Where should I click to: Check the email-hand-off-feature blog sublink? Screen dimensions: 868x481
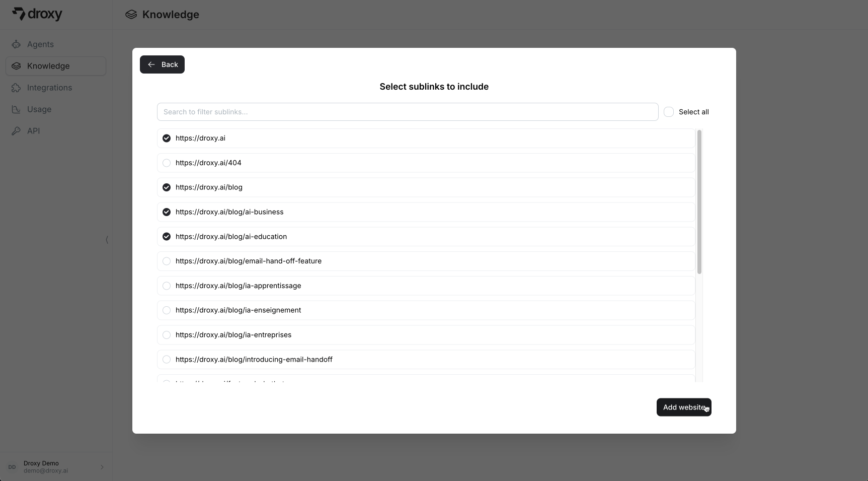[167, 261]
